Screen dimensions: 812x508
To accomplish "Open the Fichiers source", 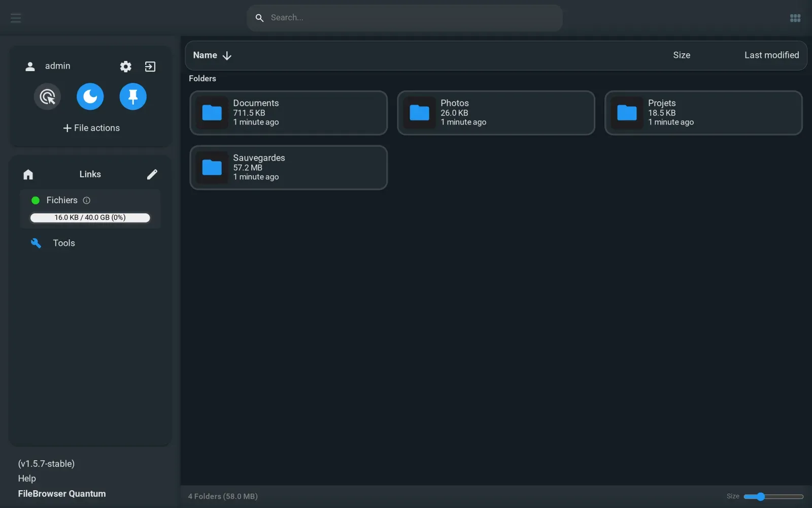I will pyautogui.click(x=90, y=209).
